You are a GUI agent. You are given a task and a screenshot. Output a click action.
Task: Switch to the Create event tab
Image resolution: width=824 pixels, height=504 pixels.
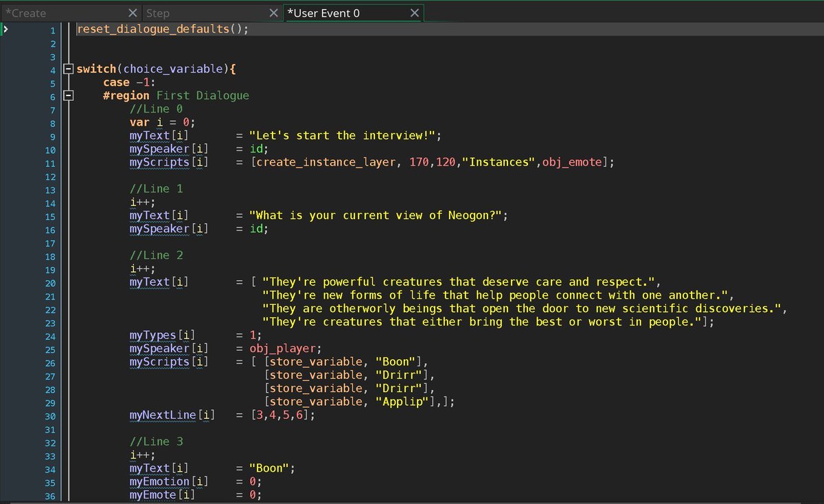[71, 12]
